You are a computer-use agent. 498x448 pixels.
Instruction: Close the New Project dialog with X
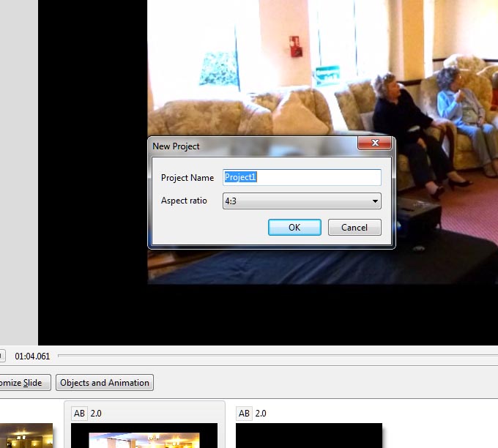[x=375, y=143]
